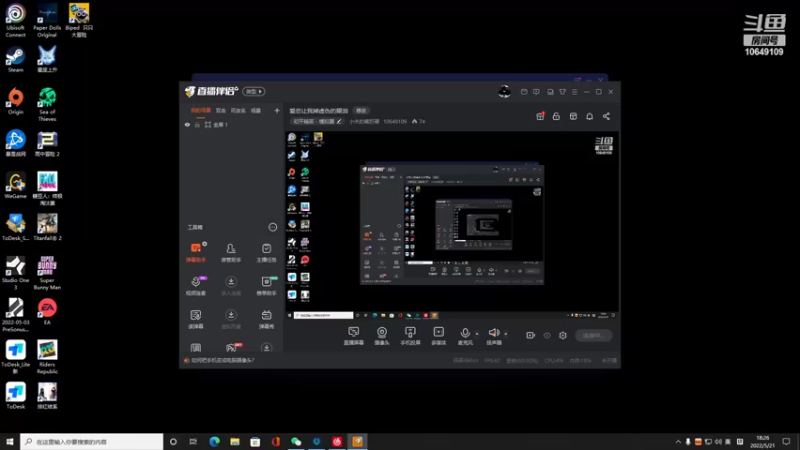
Task: Toggle visibility eye of 全屏 1 source
Action: pos(187,124)
